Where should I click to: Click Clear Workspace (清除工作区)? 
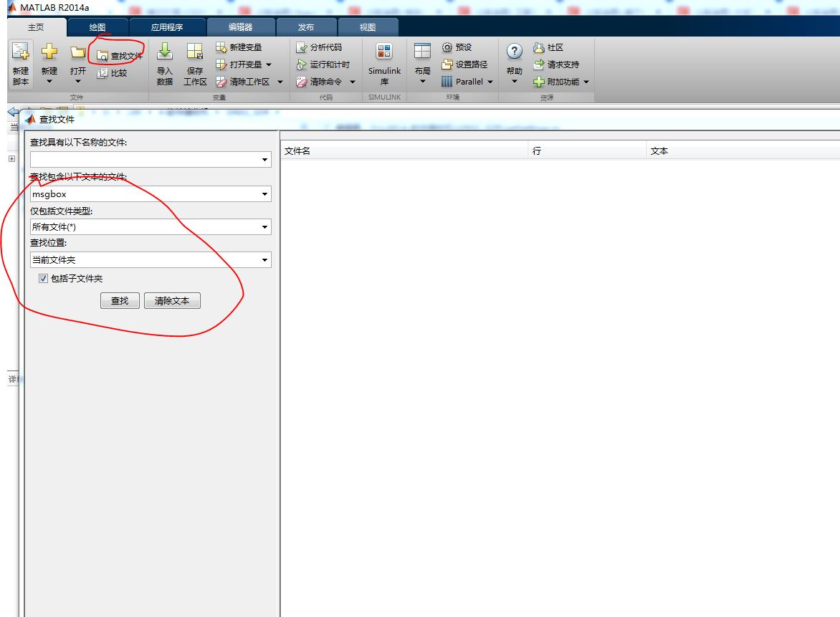tap(243, 82)
